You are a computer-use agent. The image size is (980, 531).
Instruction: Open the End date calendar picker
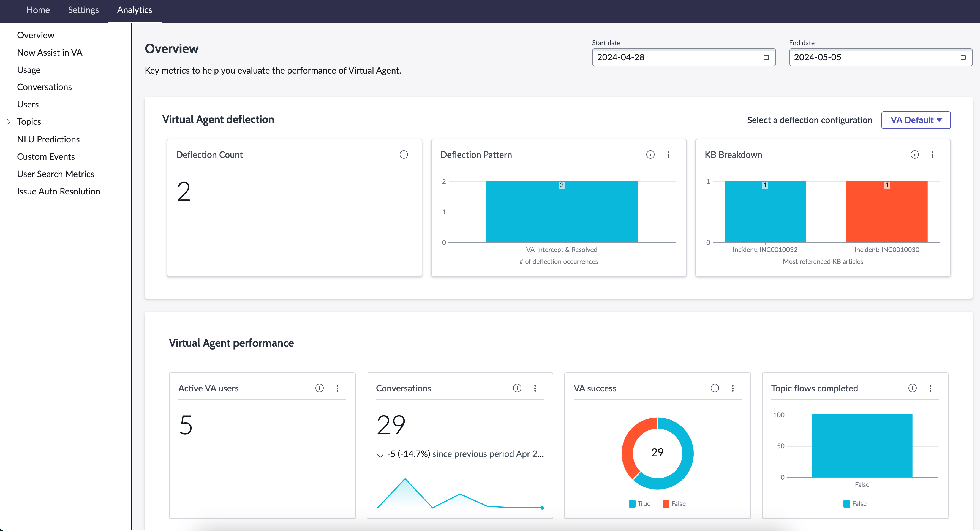click(963, 58)
